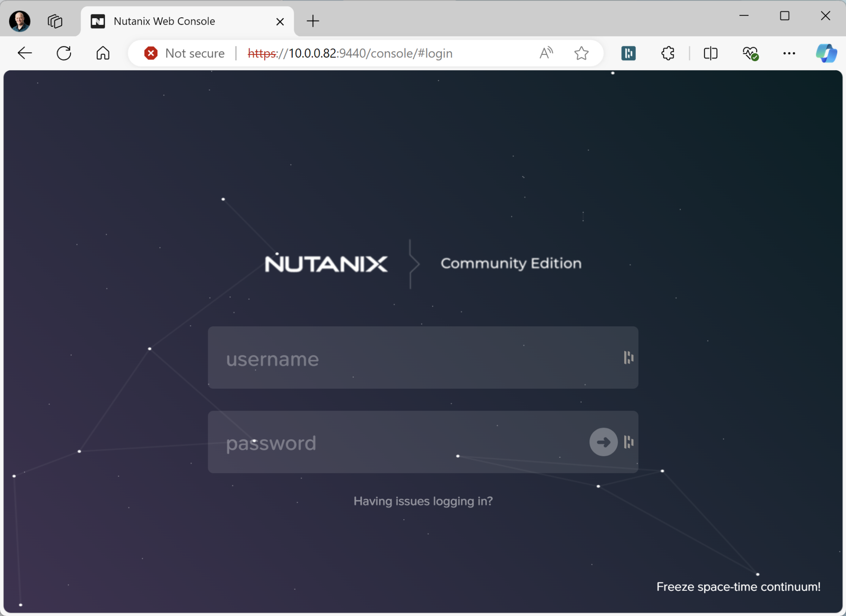Open the browser home page
The image size is (846, 616).
tap(102, 53)
